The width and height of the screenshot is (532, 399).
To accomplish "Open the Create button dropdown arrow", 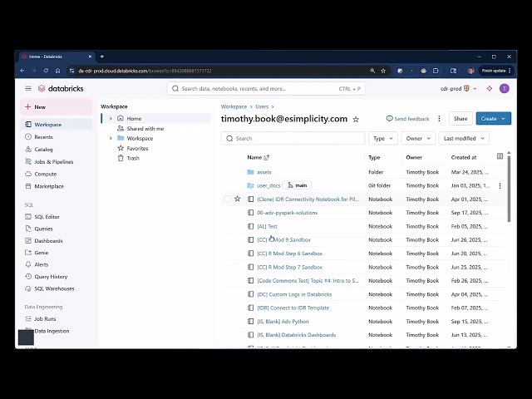I will [504, 119].
